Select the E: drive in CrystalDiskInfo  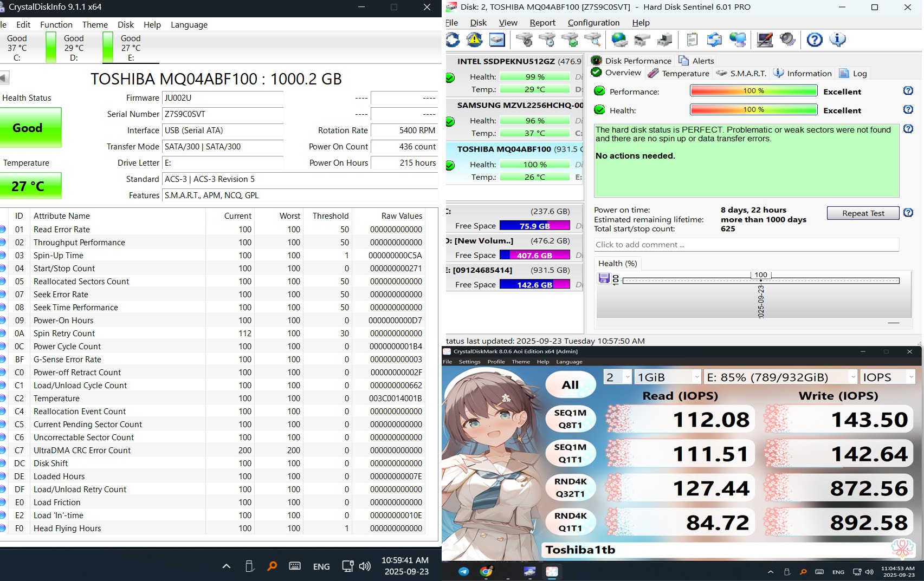(x=131, y=48)
